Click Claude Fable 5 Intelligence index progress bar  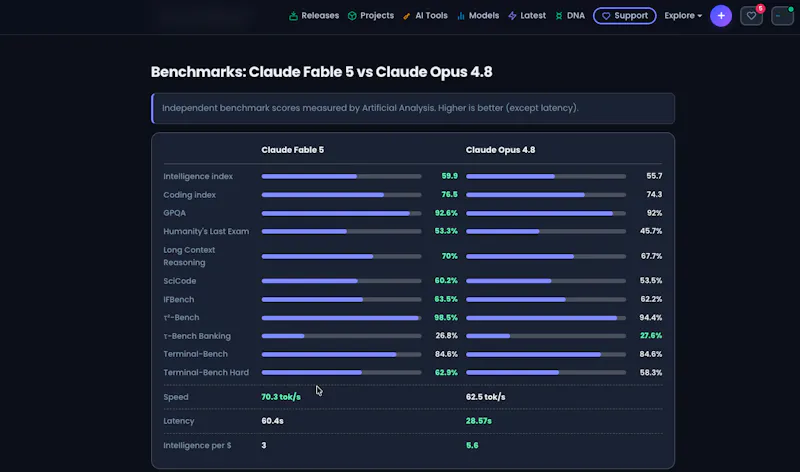point(341,176)
